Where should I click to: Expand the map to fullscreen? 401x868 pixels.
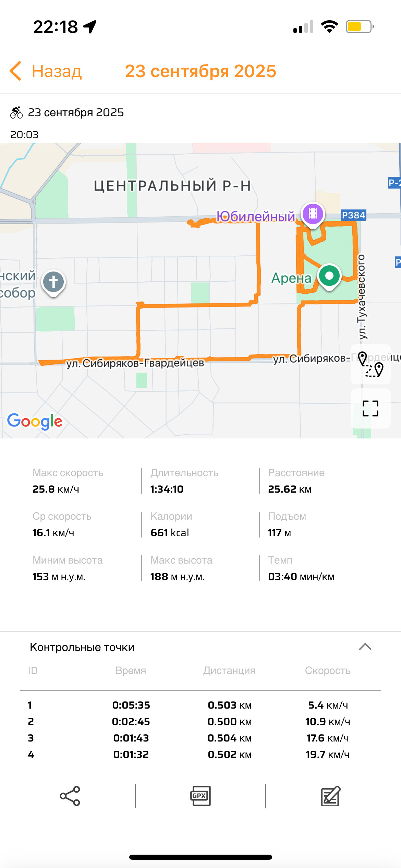click(370, 408)
